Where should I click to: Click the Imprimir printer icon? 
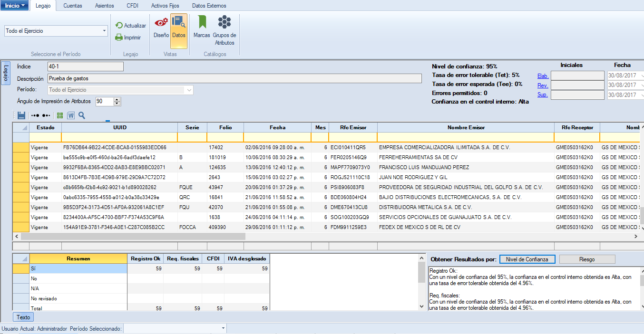click(x=119, y=38)
